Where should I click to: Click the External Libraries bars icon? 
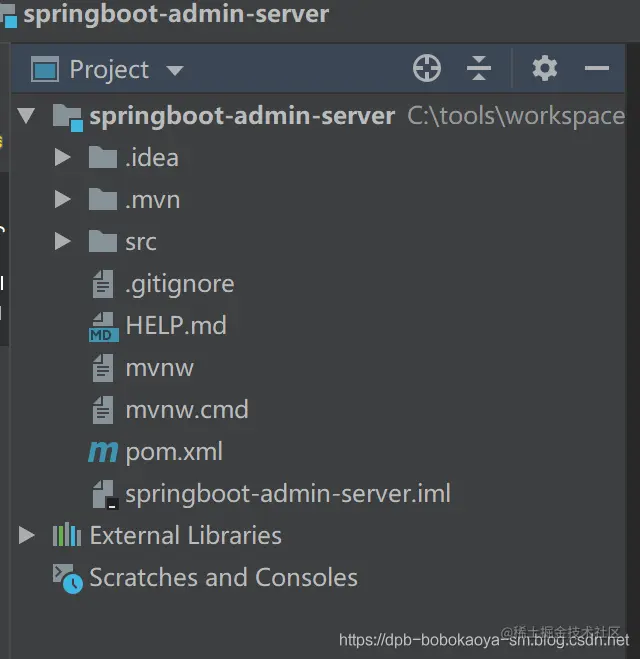coord(67,535)
